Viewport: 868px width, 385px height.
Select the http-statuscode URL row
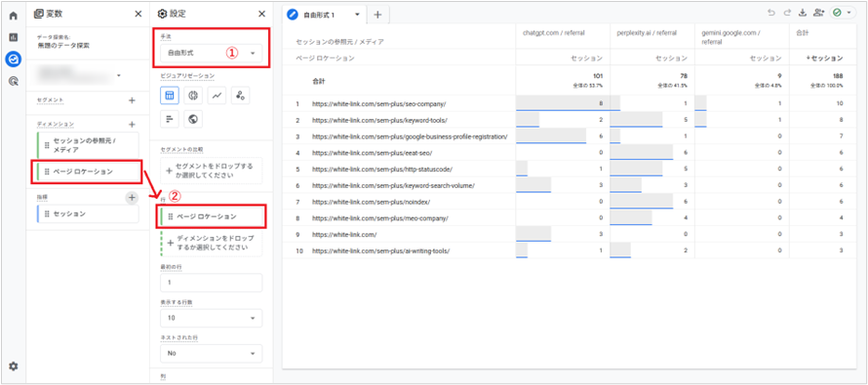point(382,169)
